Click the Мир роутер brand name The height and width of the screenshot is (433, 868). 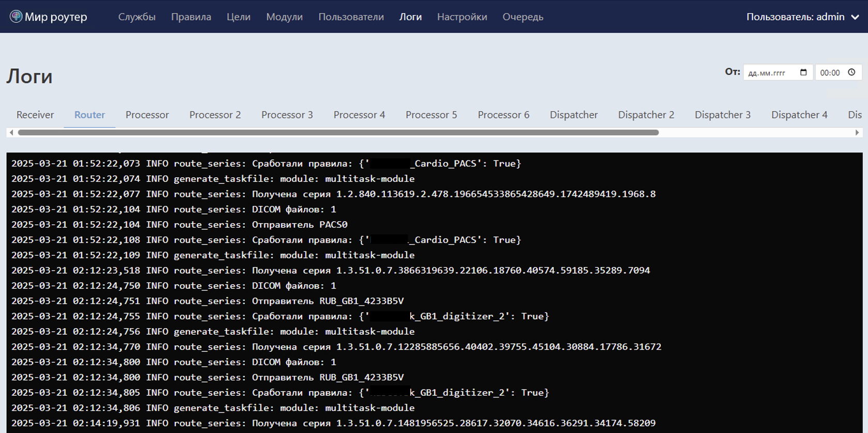tap(56, 17)
